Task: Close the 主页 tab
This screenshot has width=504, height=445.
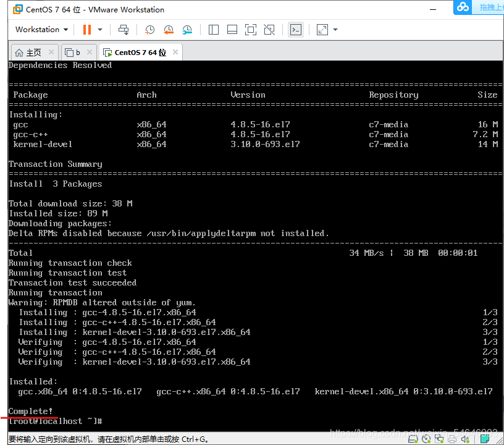Action: pos(51,52)
